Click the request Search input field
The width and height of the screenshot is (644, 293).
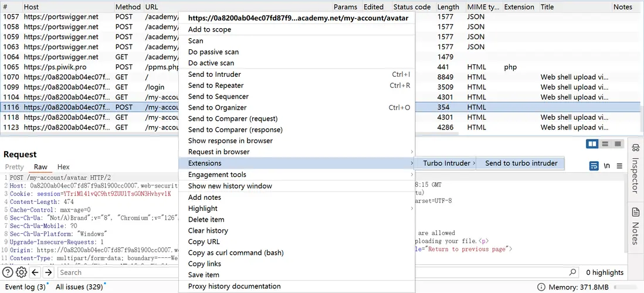coord(117,272)
